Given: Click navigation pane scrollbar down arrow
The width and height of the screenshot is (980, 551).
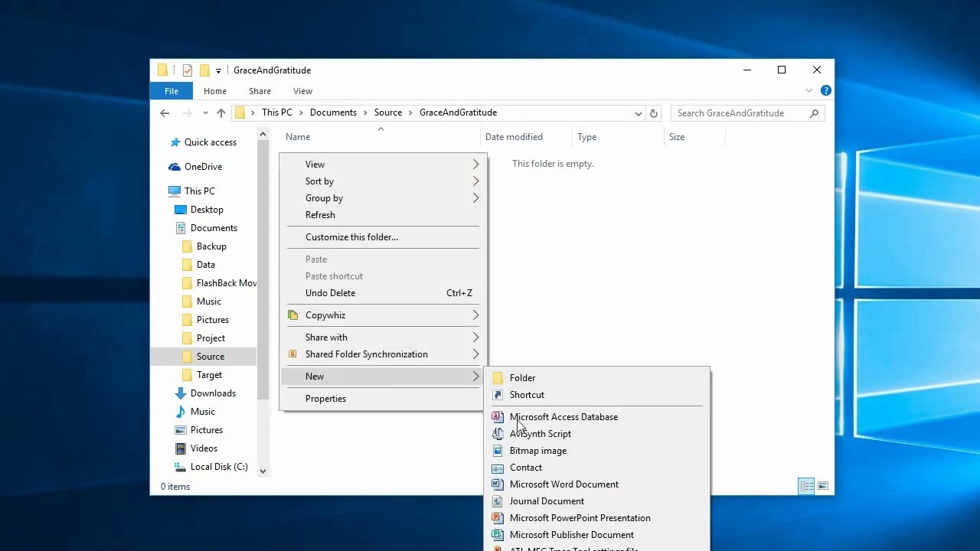Looking at the screenshot, I should [x=263, y=471].
